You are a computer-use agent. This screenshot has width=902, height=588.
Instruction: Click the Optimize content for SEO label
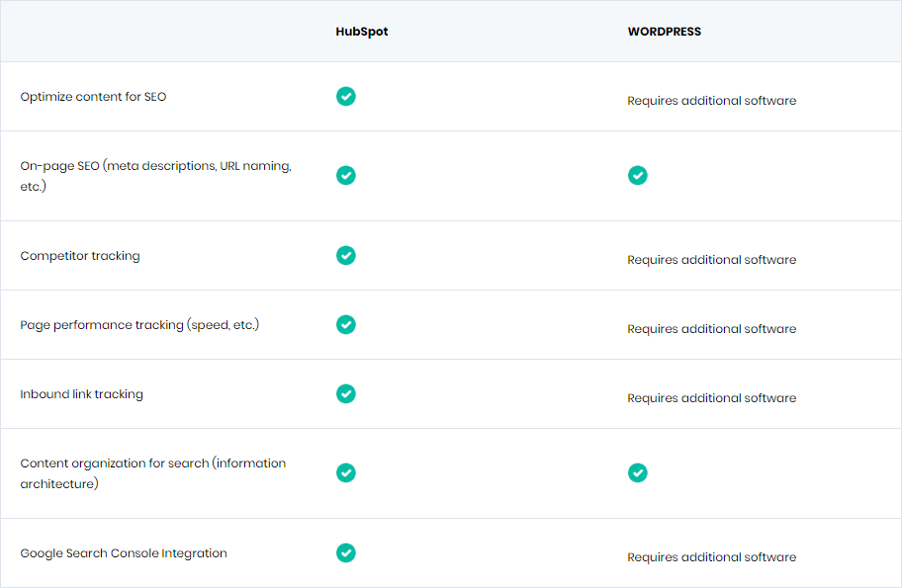93,97
